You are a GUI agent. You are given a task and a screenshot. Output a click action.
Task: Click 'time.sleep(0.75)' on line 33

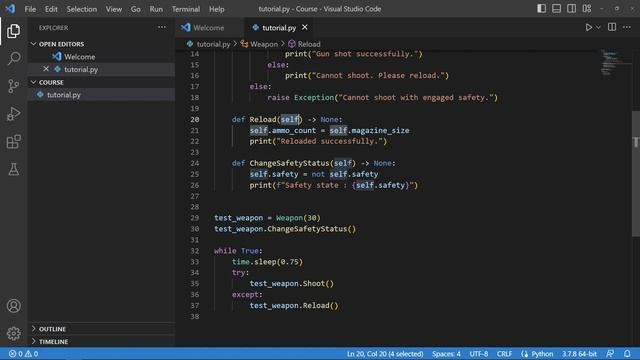[267, 262]
